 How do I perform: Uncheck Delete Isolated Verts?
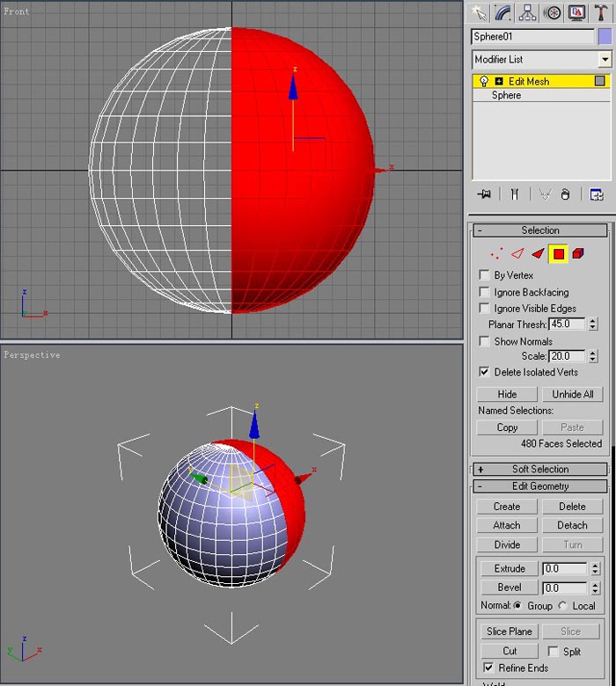(x=484, y=372)
